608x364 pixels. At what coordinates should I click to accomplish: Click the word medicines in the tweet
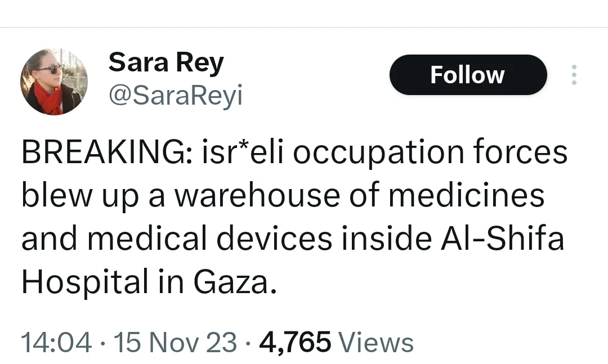(467, 195)
